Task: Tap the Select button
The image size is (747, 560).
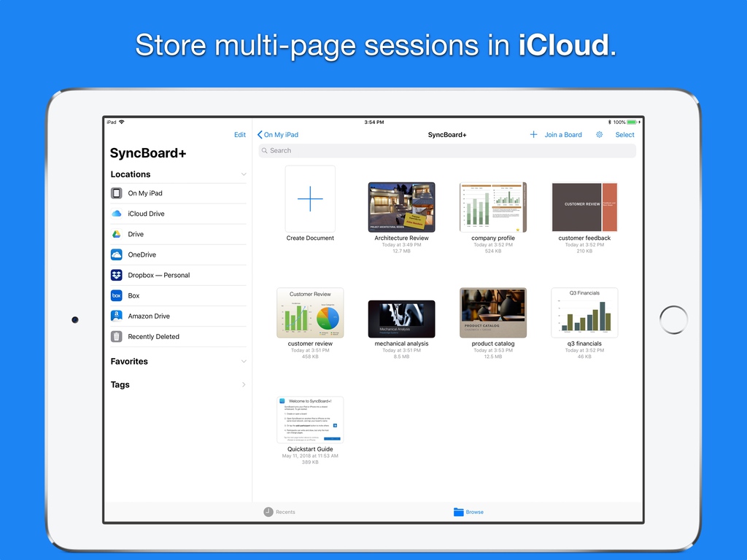Action: pyautogui.click(x=624, y=135)
